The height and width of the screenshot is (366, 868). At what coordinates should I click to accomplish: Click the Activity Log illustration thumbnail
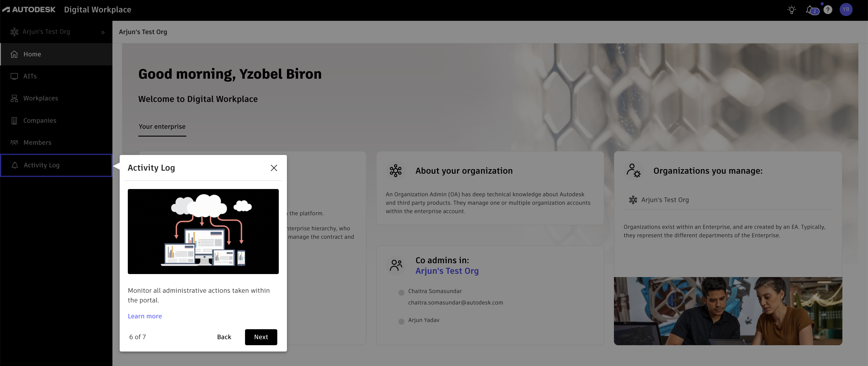(203, 232)
